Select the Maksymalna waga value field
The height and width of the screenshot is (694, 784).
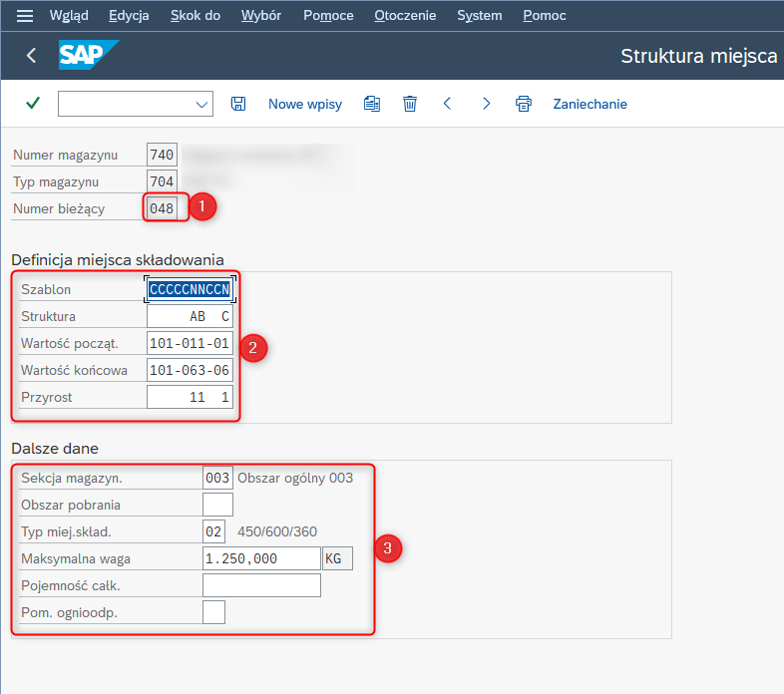(260, 558)
